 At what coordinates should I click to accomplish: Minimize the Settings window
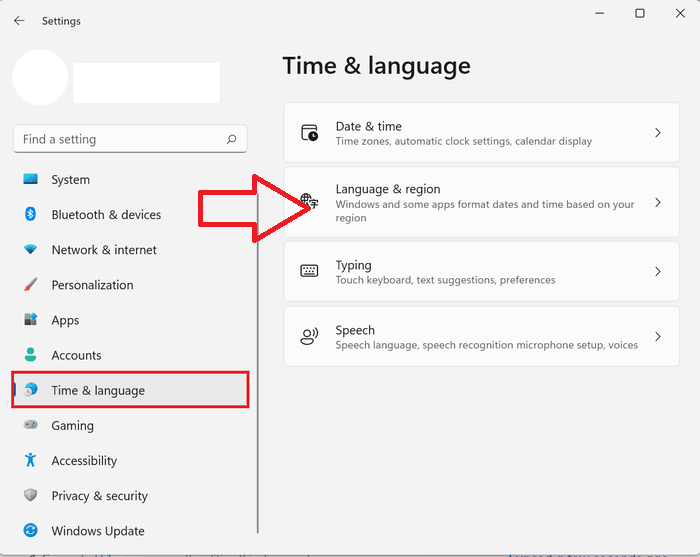tap(600, 13)
